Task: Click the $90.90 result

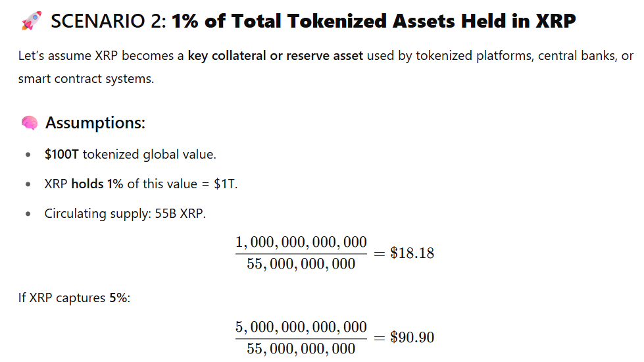Action: pyautogui.click(x=412, y=338)
